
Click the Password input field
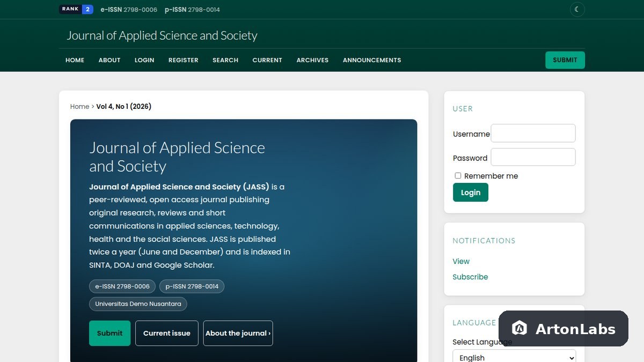533,157
